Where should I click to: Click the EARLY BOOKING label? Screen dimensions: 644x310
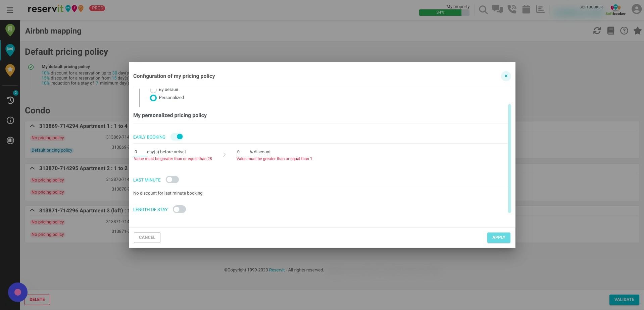149,137
